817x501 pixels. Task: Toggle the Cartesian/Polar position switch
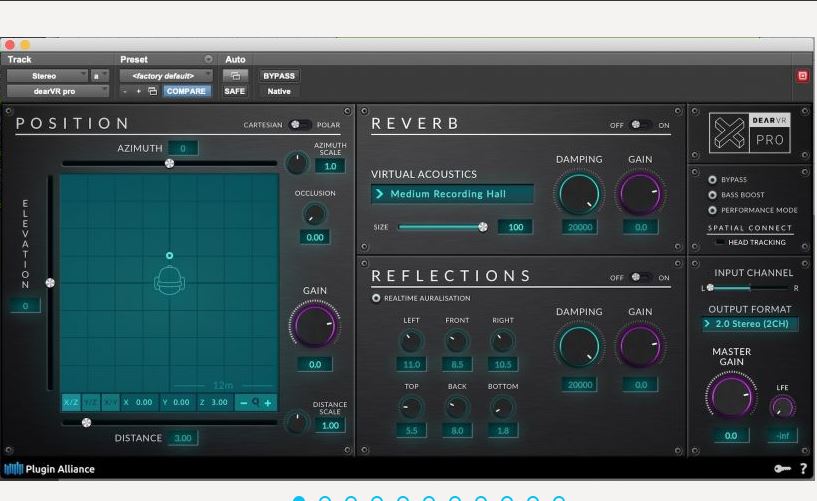300,124
